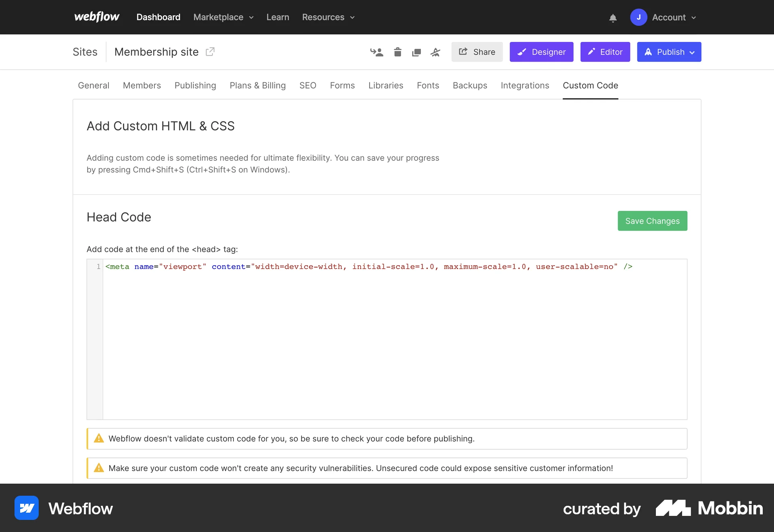Transfer the Membership site to another user
This screenshot has height=532, width=774.
377,52
